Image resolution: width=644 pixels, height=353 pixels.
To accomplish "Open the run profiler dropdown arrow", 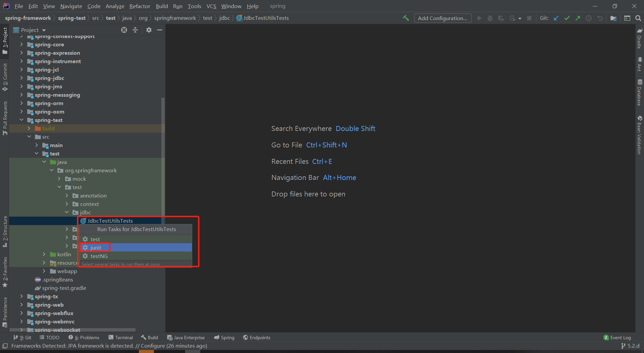I will coord(520,18).
